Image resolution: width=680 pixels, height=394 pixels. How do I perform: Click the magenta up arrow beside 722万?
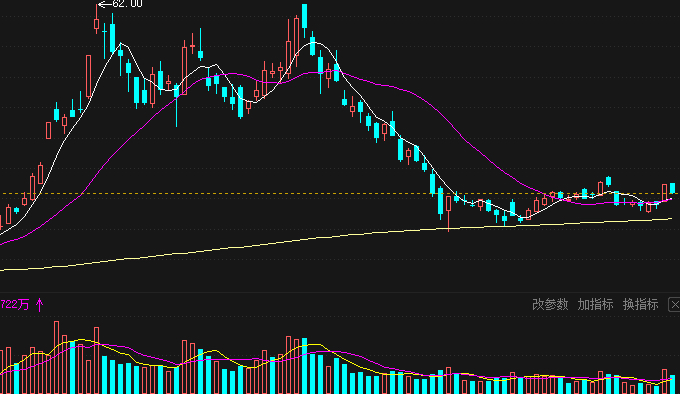pyautogui.click(x=39, y=305)
